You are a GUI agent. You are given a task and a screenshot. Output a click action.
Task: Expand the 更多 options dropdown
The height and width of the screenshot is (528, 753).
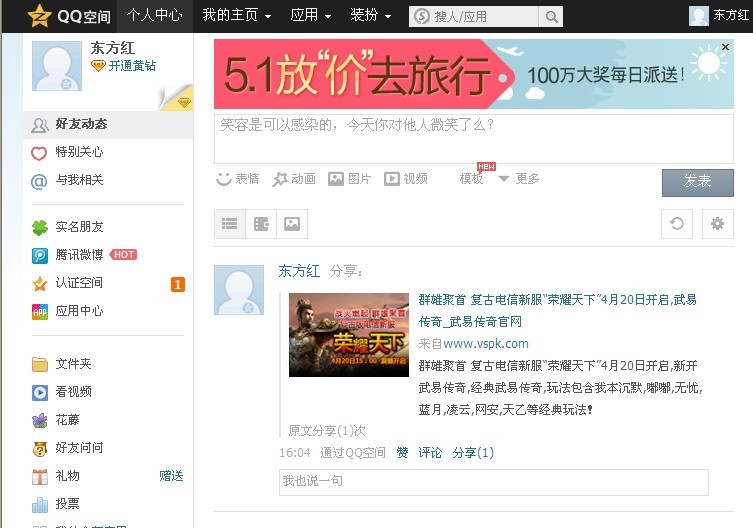coord(519,179)
